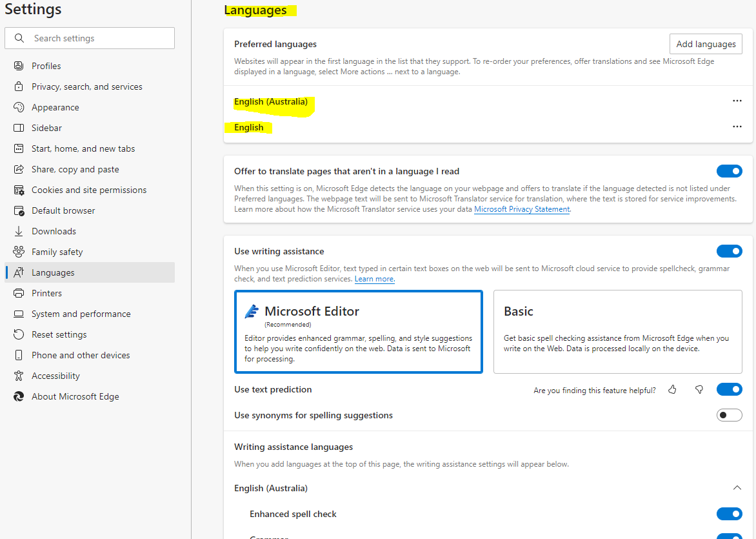The height and width of the screenshot is (539, 756).
Task: Click the Downloads arrow icon
Action: (x=19, y=231)
